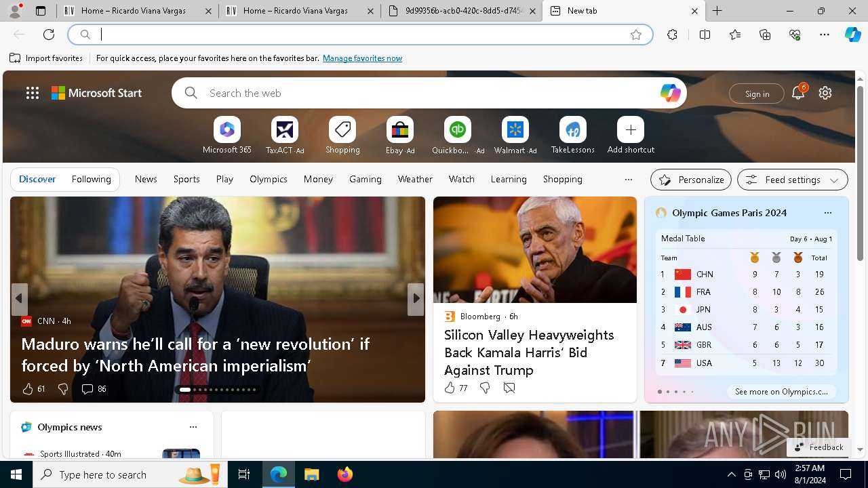This screenshot has width=868, height=488.
Task: Click the Add shortcut plus tile
Action: [x=631, y=129]
